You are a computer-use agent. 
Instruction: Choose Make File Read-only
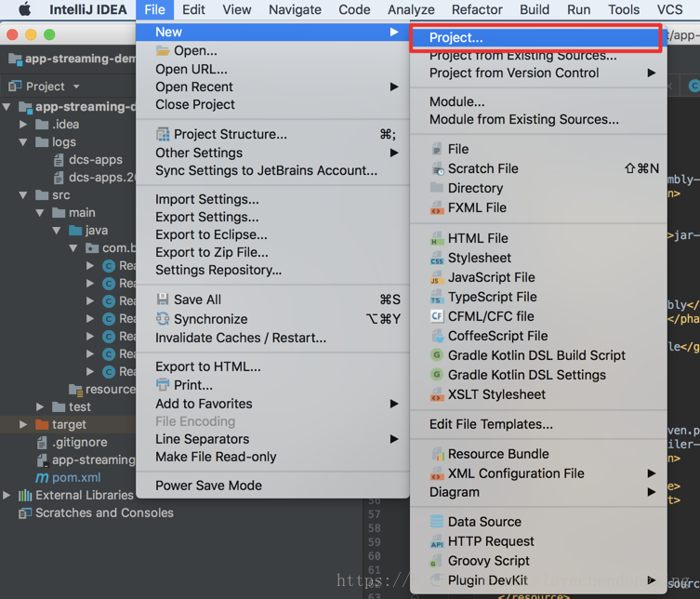[x=272, y=457]
